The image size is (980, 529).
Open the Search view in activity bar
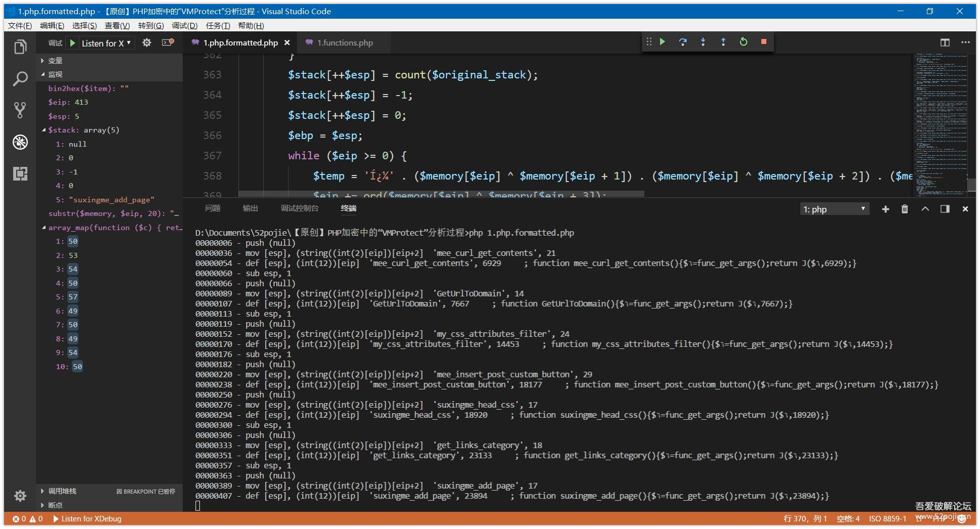(20, 78)
